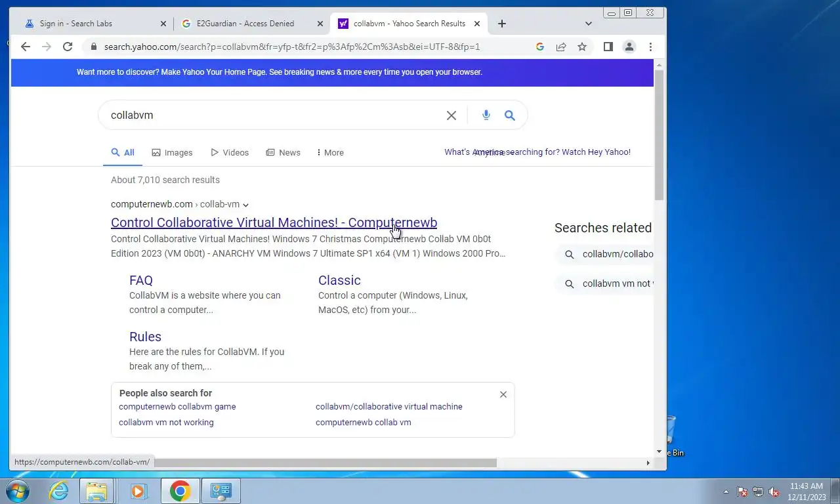Screen dimensions: 840x504
Task: Open Control Collaborative Virtual Machines result
Action: pyautogui.click(x=274, y=222)
